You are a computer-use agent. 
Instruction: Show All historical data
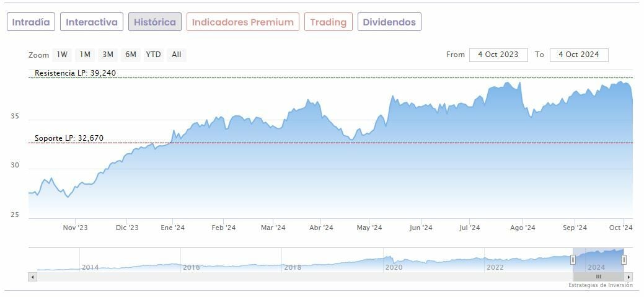pos(177,55)
